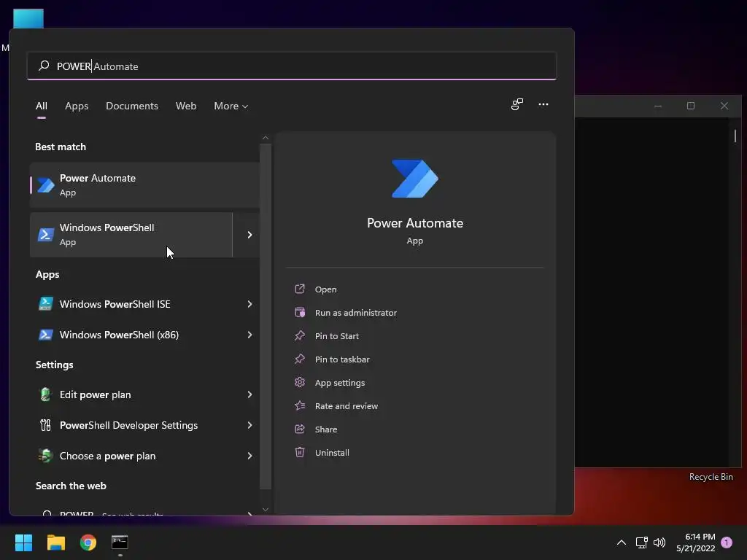Viewport: 747px width, 560px height.
Task: Click the Open action icon
Action: [x=300, y=289]
